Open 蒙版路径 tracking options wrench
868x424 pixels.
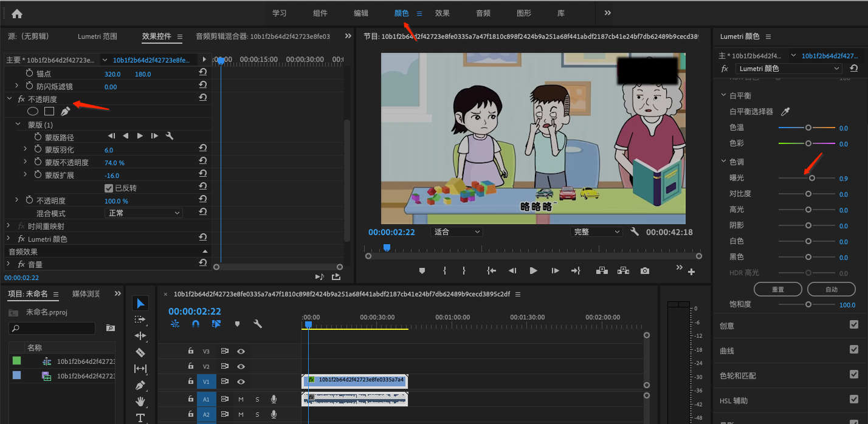click(170, 136)
